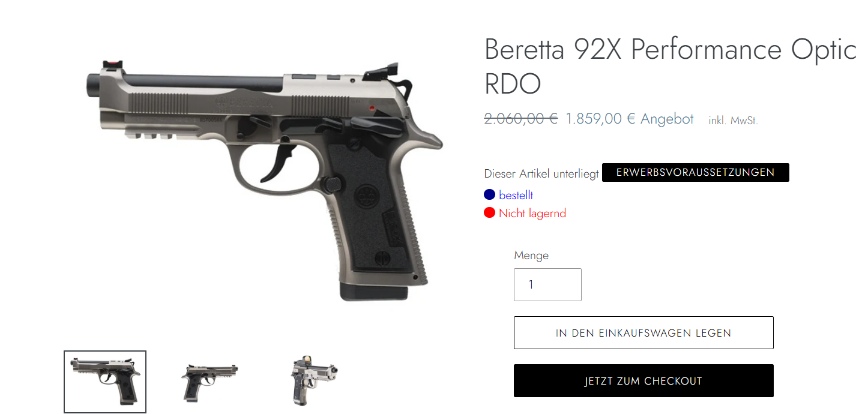Open the ERWERBSVORAUSSETZUNGEN requirements badge
The width and height of the screenshot is (868, 414).
pos(695,172)
